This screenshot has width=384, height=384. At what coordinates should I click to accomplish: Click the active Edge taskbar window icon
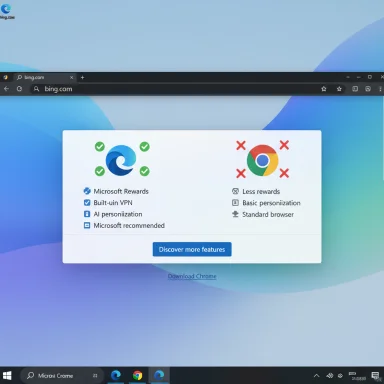click(x=159, y=375)
